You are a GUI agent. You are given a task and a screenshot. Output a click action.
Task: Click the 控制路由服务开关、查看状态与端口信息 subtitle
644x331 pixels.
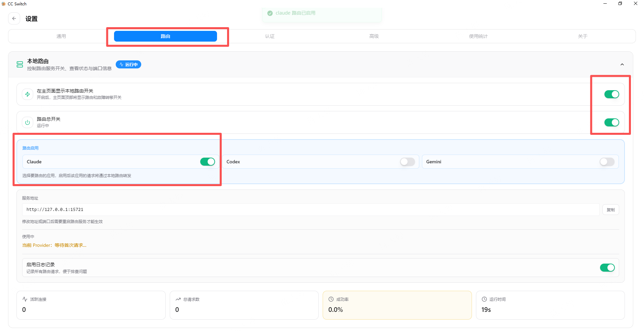coord(69,68)
